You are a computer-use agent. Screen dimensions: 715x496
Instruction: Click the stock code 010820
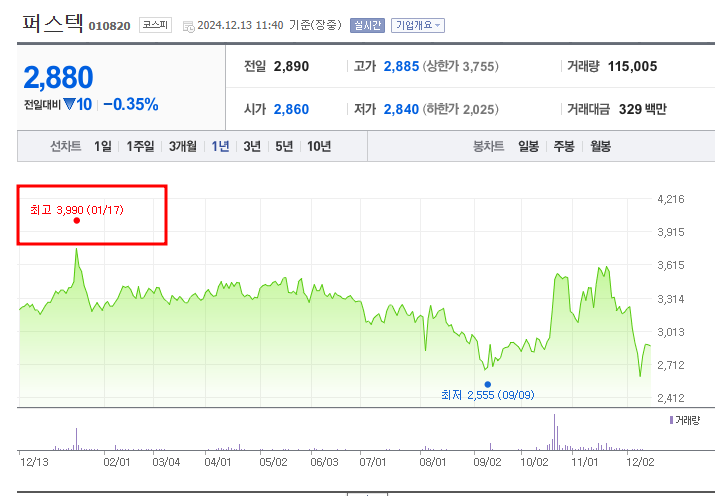point(109,26)
